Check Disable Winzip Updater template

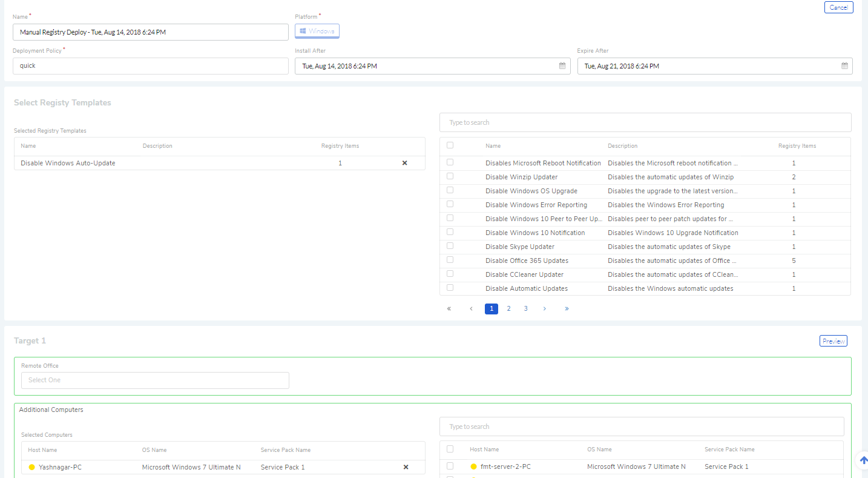coord(450,176)
